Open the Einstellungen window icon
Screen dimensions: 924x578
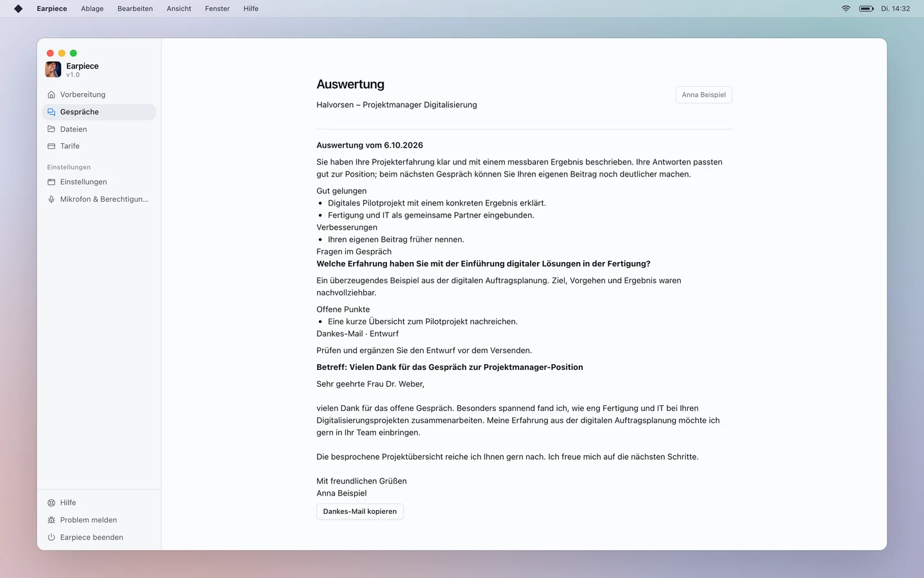pyautogui.click(x=51, y=182)
